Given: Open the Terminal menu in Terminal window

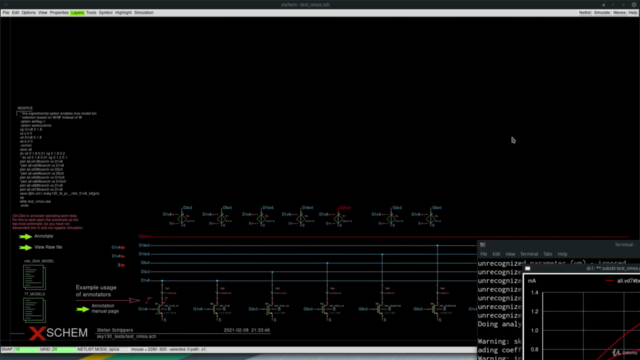Looking at the screenshot, I should [529, 254].
